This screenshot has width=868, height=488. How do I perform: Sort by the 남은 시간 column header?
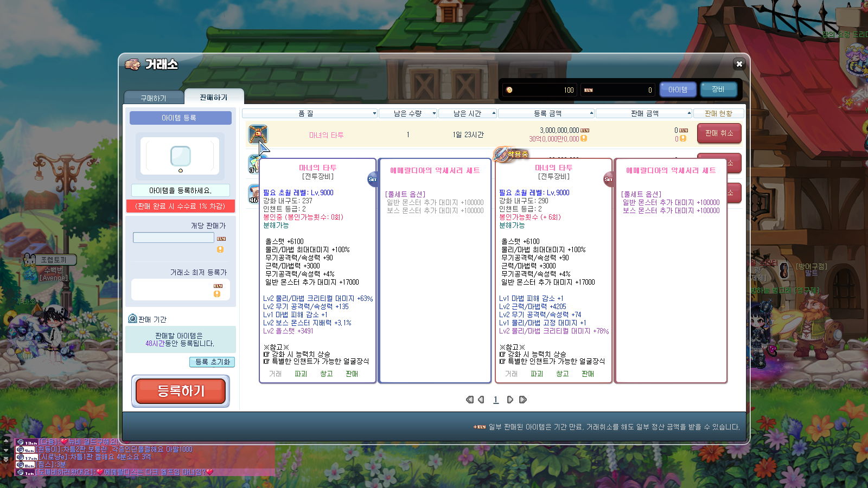click(468, 113)
